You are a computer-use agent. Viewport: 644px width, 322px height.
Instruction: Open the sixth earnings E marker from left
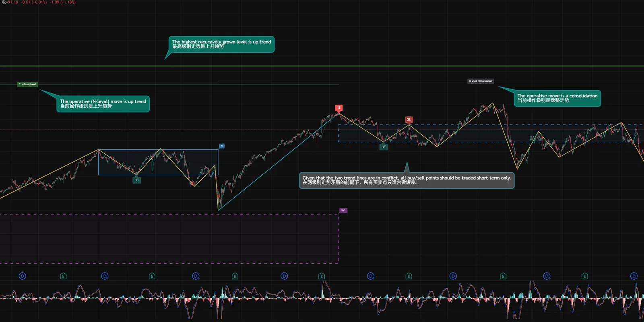[x=503, y=276]
